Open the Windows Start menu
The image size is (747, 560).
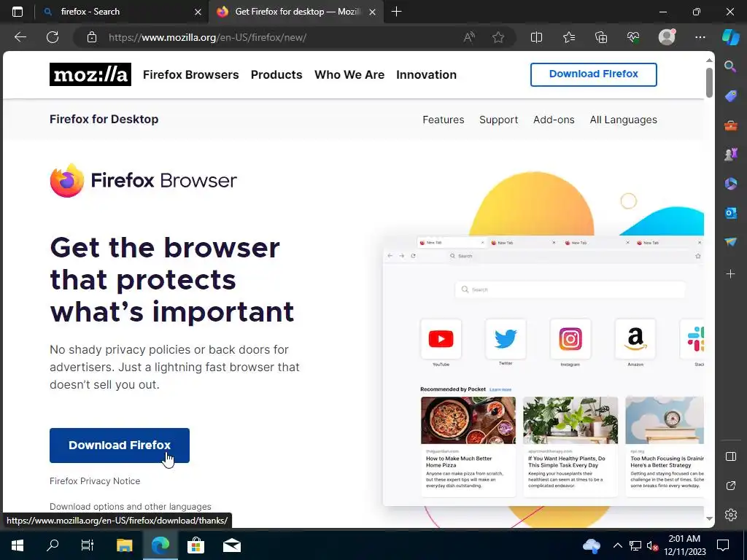tap(18, 545)
